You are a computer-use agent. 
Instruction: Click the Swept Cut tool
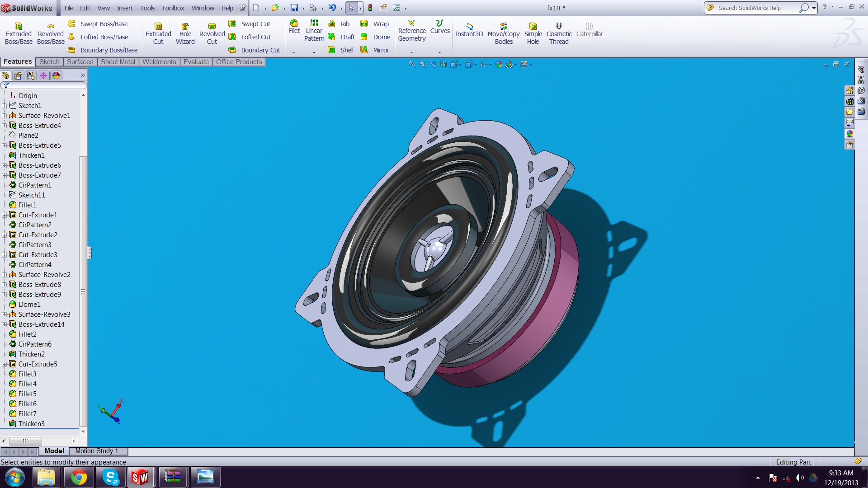coord(250,24)
